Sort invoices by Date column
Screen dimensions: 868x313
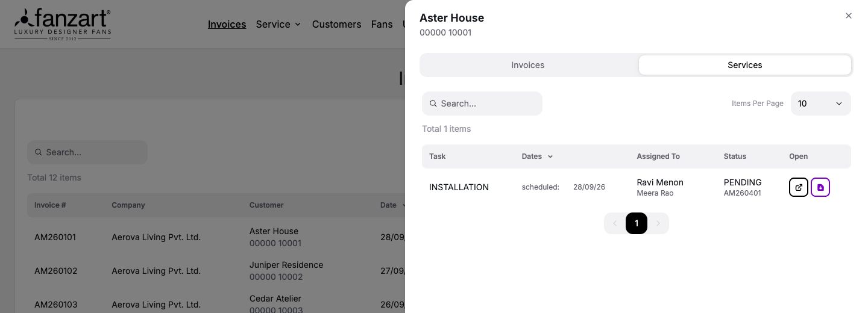pyautogui.click(x=388, y=205)
